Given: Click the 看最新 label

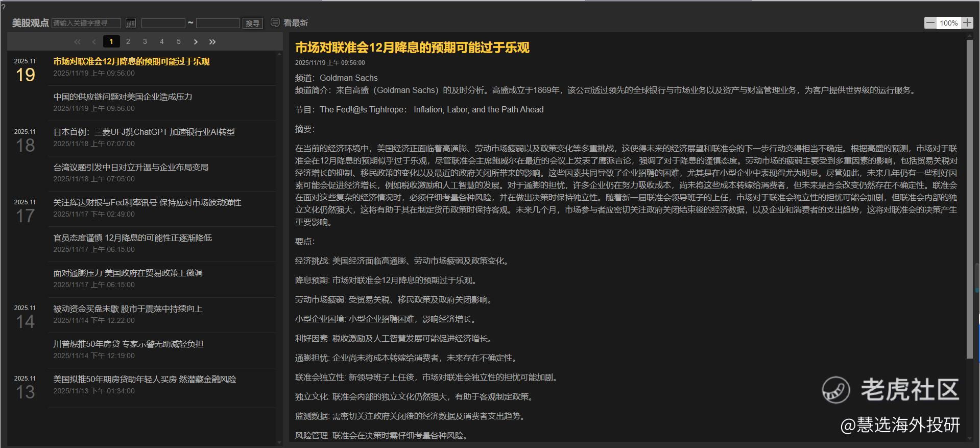Looking at the screenshot, I should click(296, 23).
